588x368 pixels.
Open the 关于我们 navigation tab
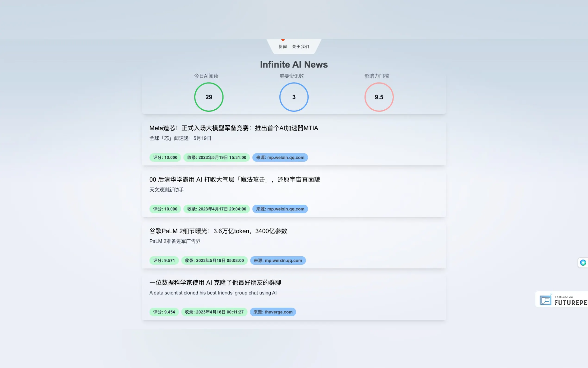coord(300,47)
